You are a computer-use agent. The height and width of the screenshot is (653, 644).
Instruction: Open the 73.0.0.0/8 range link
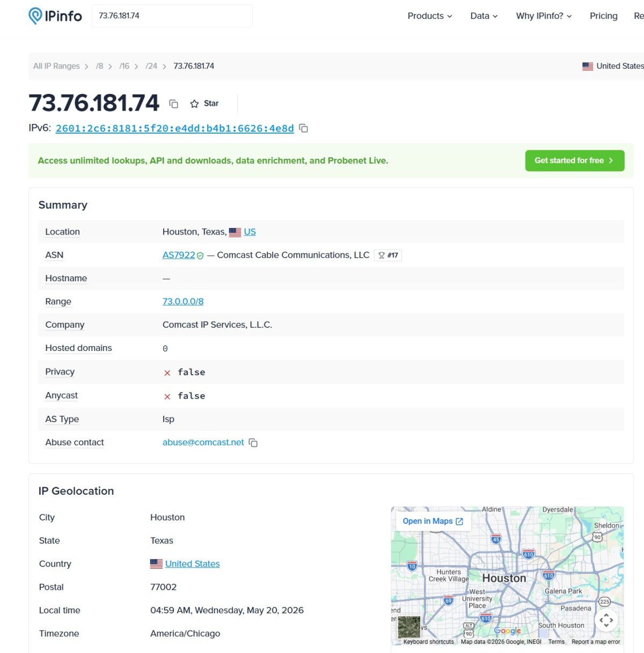tap(183, 302)
